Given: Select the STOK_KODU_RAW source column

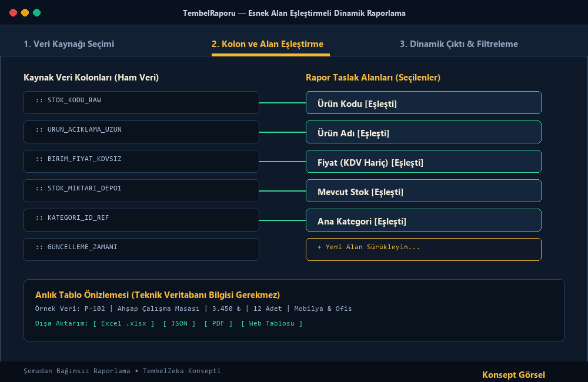Looking at the screenshot, I should click(x=141, y=102).
